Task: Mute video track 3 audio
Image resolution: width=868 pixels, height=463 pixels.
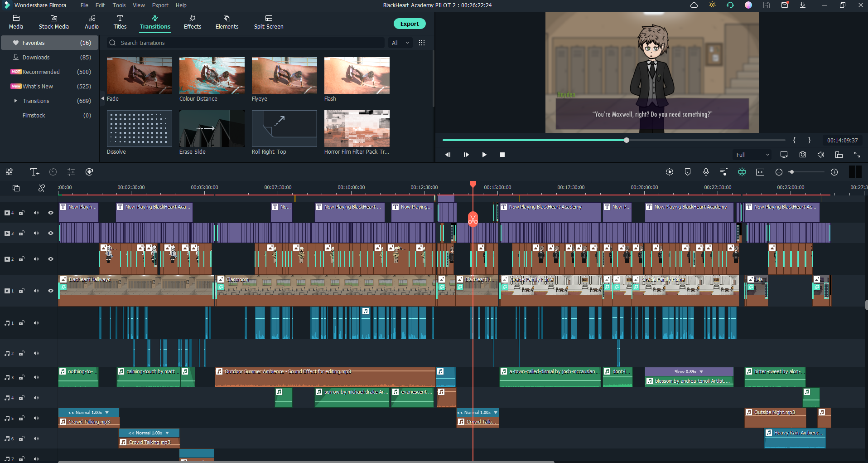Action: [x=36, y=233]
